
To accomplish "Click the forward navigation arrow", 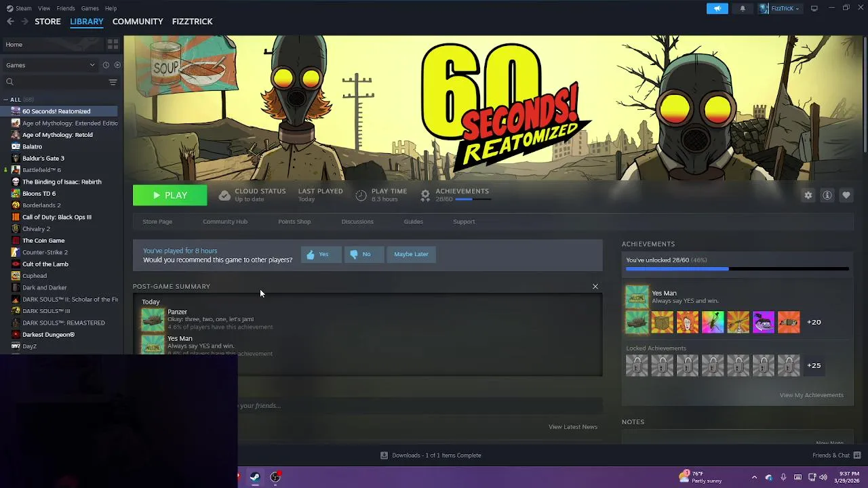I will [24, 22].
